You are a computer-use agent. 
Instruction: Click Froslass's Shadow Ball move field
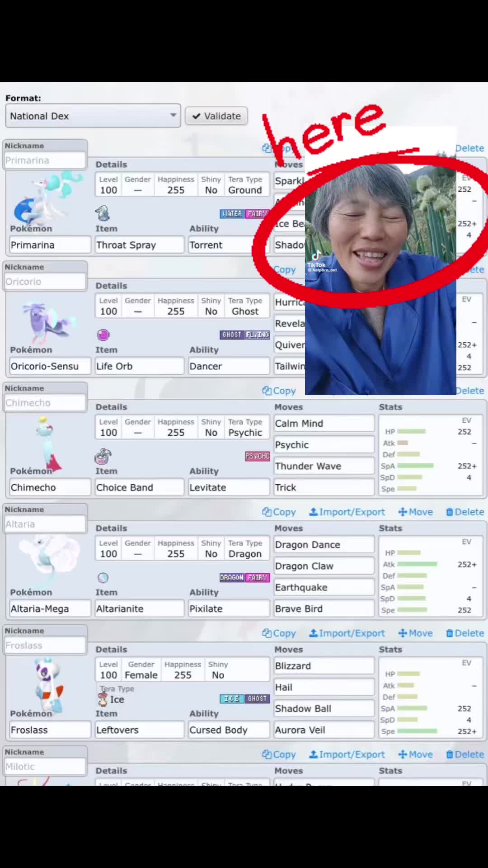[324, 708]
